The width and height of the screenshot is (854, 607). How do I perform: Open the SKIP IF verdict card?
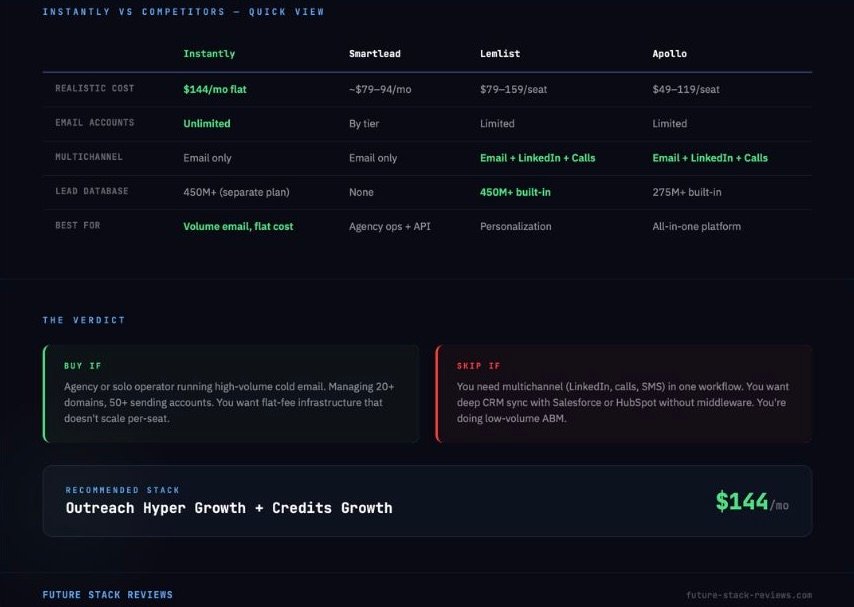(620, 394)
